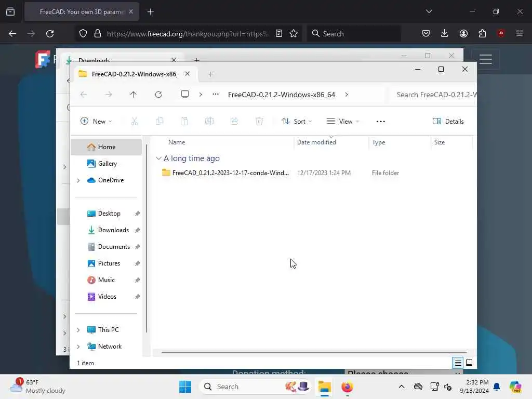This screenshot has width=532, height=399.
Task: Open pinned Music folder
Action: (x=106, y=280)
